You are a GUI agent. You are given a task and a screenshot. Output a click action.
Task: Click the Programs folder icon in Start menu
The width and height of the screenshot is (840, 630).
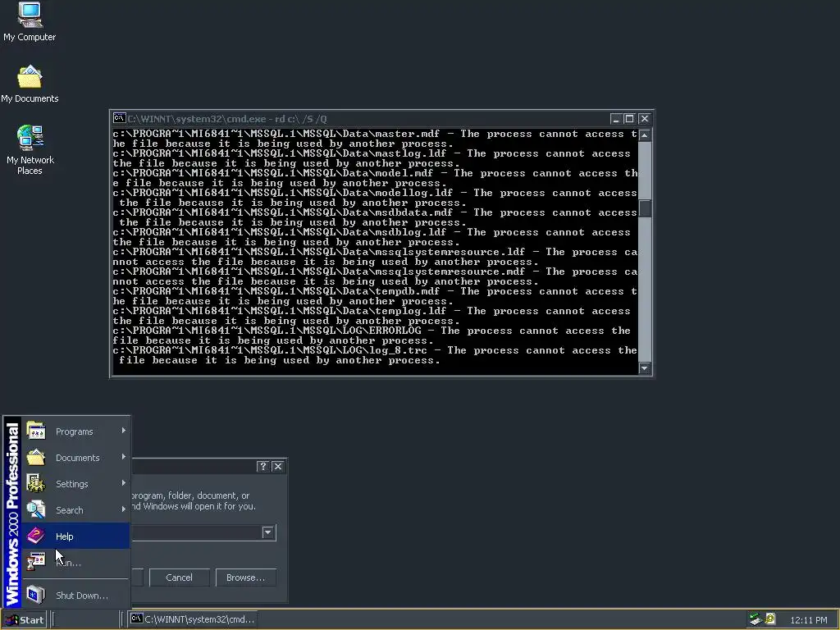[36, 431]
